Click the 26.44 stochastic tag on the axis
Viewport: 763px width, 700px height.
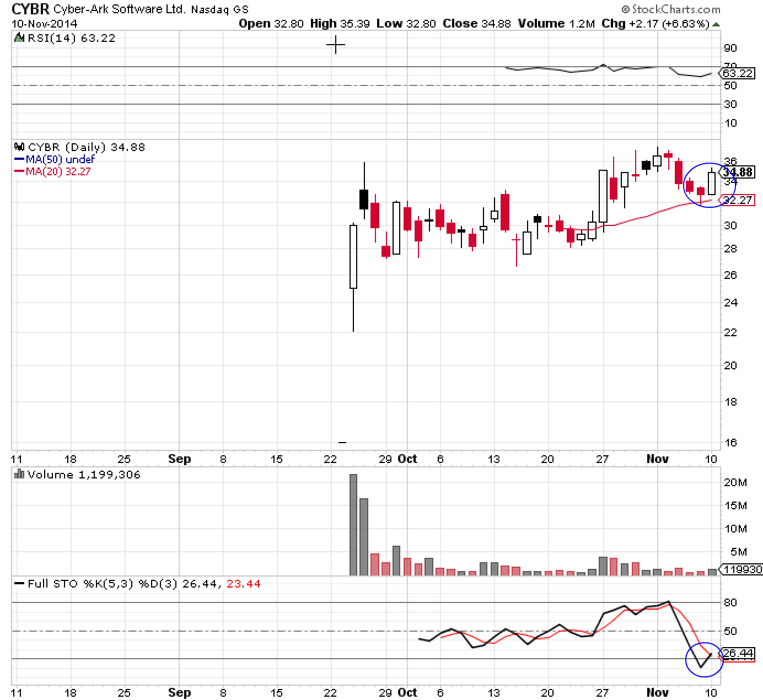tap(738, 654)
